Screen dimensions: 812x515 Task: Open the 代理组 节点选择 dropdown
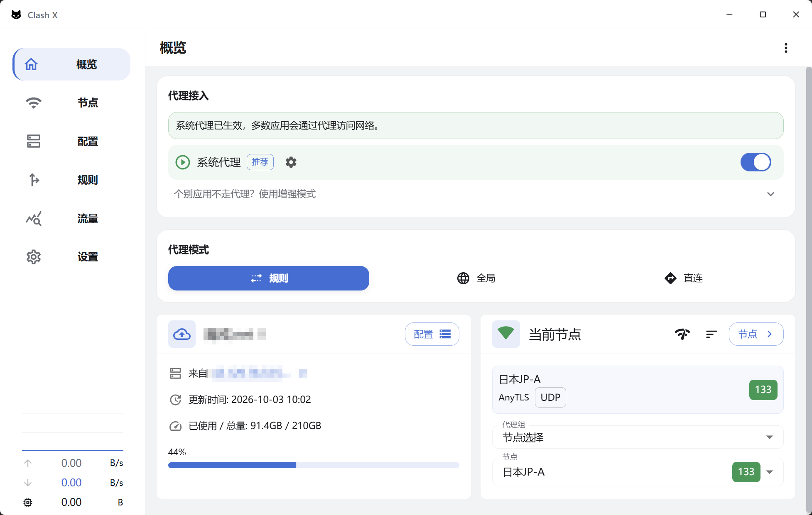pos(638,437)
